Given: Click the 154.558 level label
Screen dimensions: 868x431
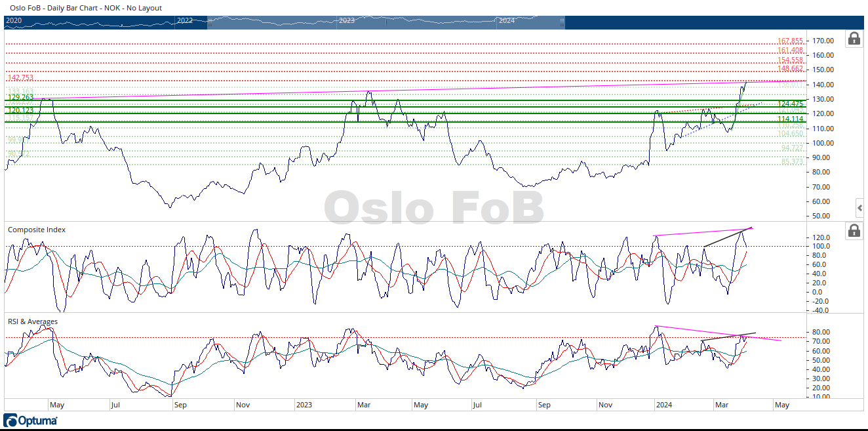Looking at the screenshot, I should tap(790, 60).
